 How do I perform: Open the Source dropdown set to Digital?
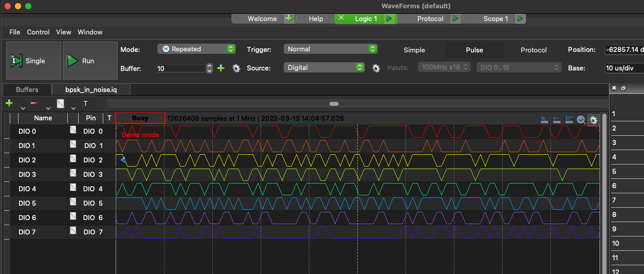tap(324, 67)
